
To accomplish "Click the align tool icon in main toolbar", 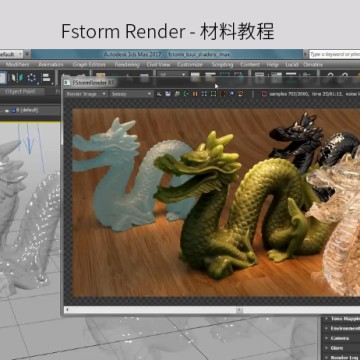I will click(x=45, y=78).
